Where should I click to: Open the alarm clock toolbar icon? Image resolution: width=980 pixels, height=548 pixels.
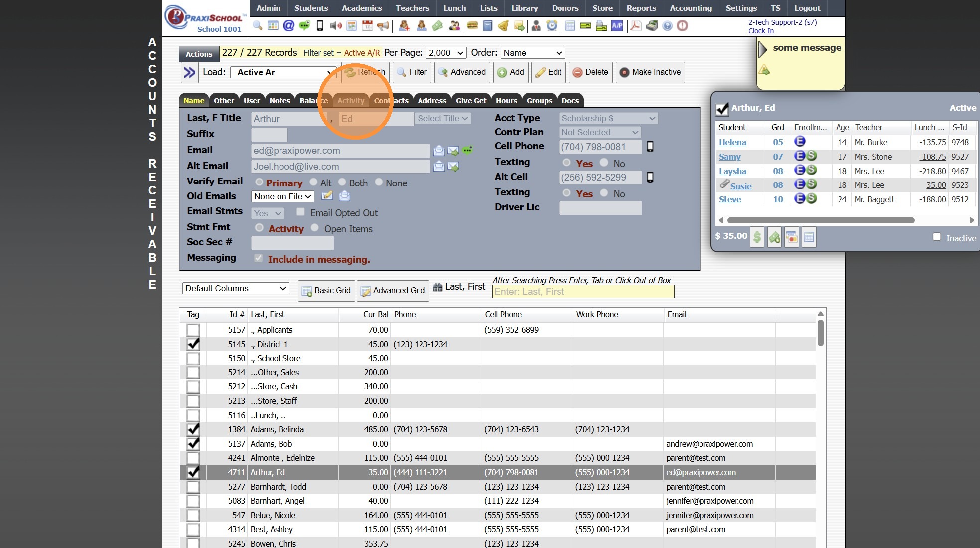(552, 25)
